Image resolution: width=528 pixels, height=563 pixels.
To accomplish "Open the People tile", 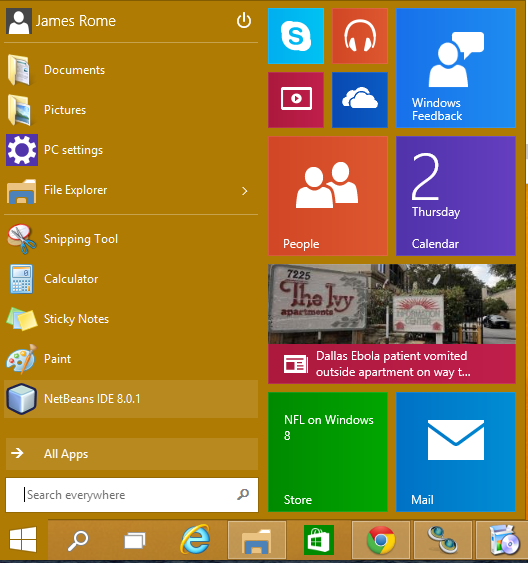I will point(328,196).
